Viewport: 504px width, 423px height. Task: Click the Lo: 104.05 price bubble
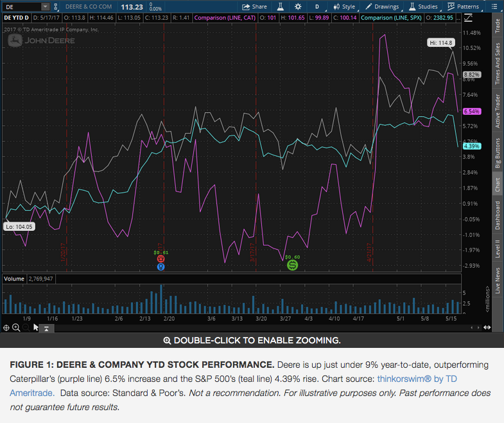coord(19,227)
